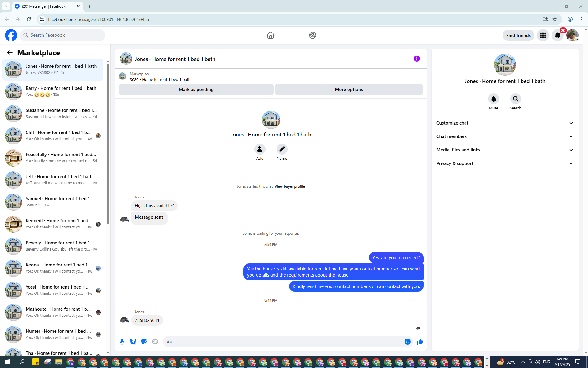Open the tab search dropdown in Chrome
Viewport: 588px width, 368px height.
click(x=6, y=6)
